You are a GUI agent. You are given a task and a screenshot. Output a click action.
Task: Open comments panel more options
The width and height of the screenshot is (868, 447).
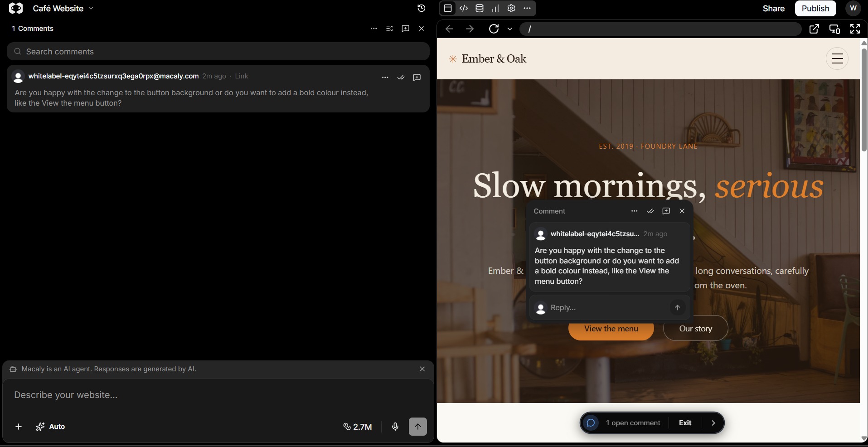coord(373,29)
